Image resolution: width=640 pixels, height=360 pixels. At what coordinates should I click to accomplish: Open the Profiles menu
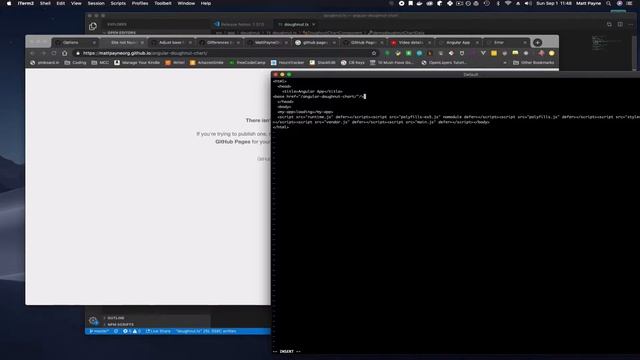tap(140, 3)
